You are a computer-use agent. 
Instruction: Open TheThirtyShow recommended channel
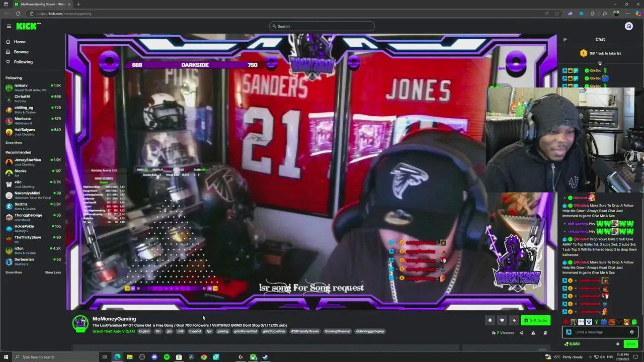[x=33, y=239]
